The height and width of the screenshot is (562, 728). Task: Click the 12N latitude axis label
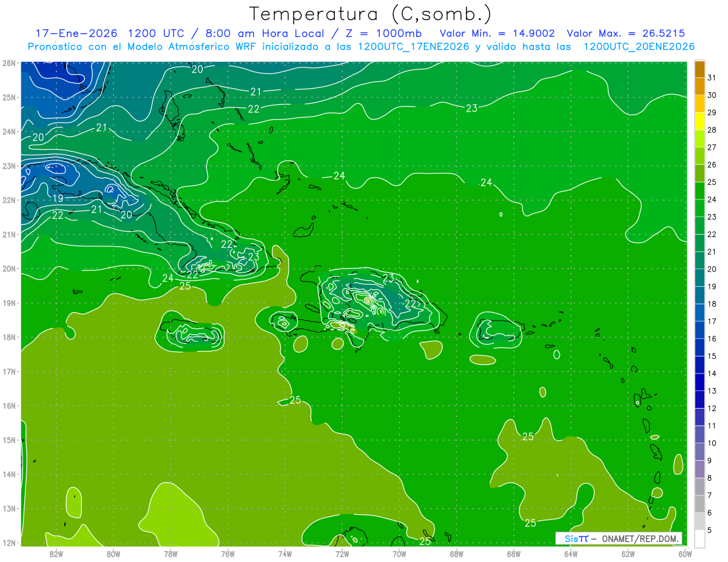pyautogui.click(x=9, y=543)
